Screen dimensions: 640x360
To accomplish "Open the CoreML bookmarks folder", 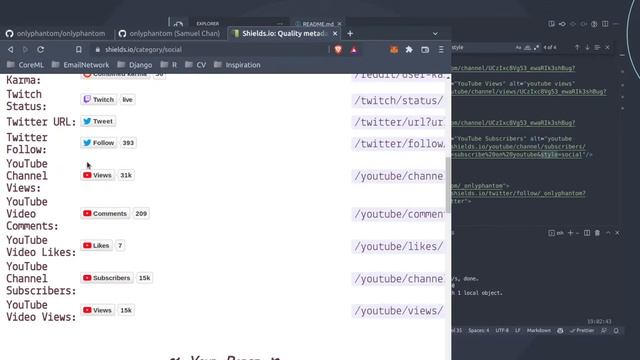I will point(25,65).
